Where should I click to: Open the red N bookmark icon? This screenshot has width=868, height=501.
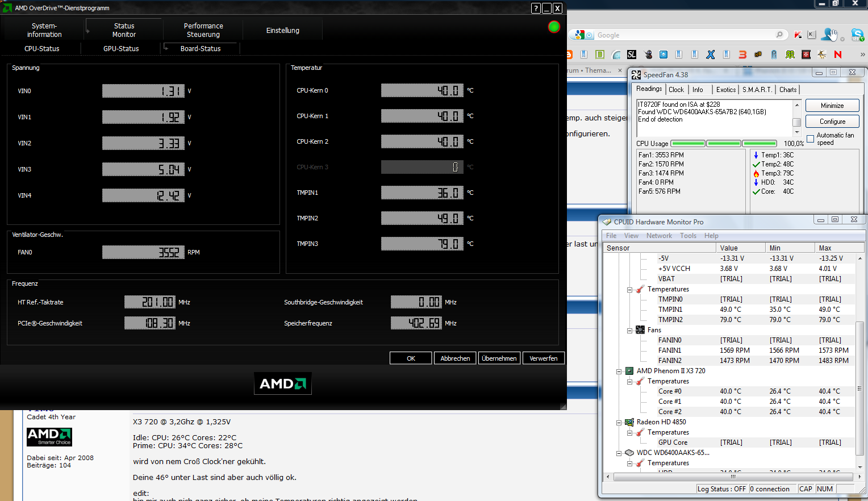(x=838, y=55)
